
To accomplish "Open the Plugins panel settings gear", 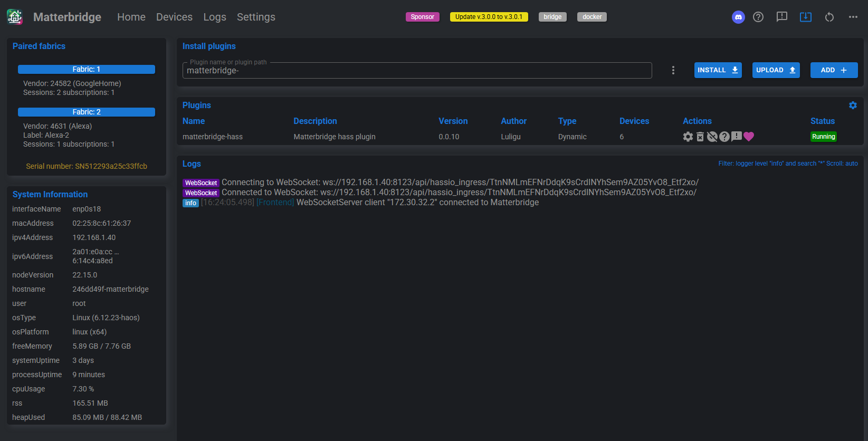I will (853, 106).
